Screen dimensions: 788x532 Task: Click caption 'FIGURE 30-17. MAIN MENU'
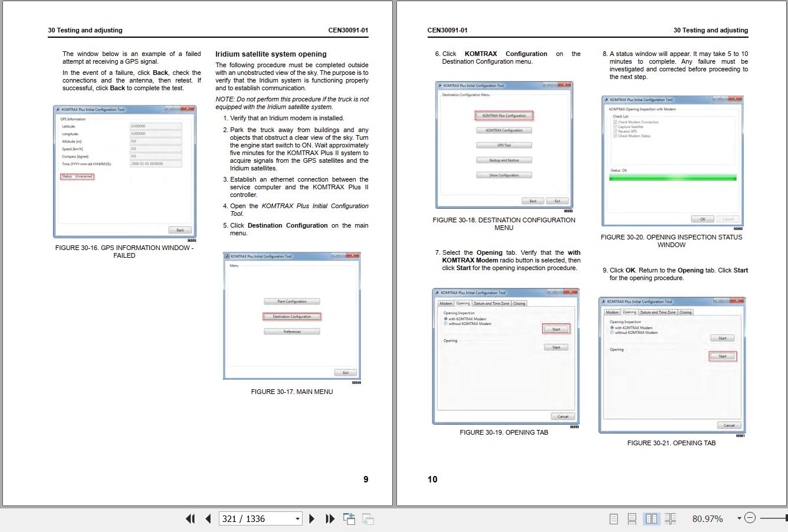[x=291, y=392]
